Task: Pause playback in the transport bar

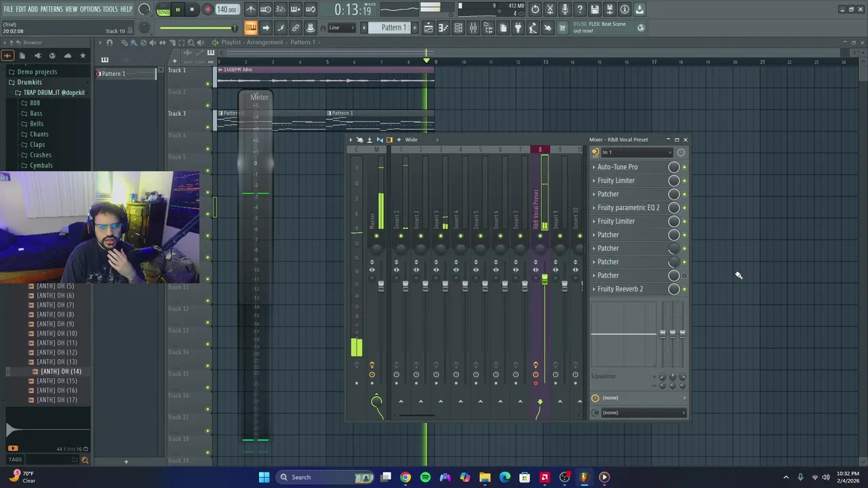Action: tap(178, 9)
